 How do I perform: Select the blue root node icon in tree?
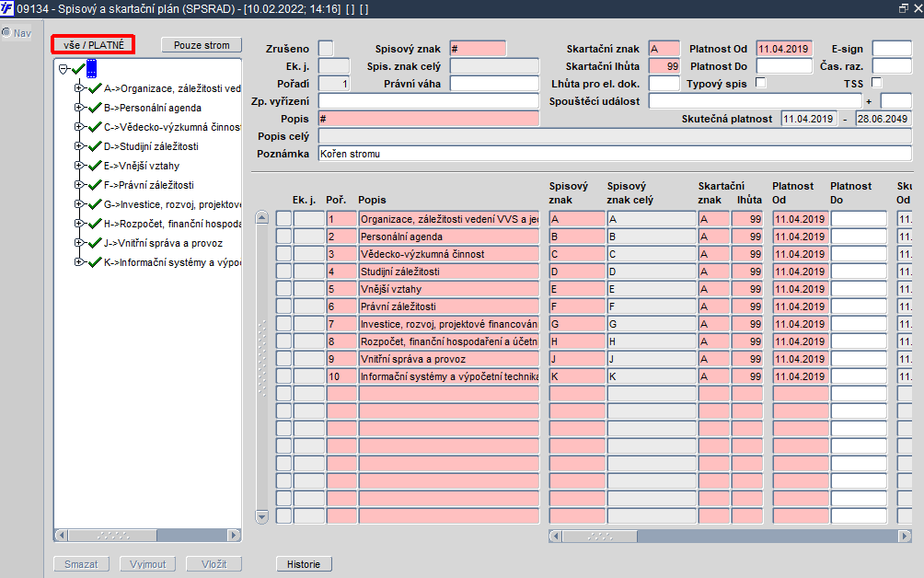point(91,69)
